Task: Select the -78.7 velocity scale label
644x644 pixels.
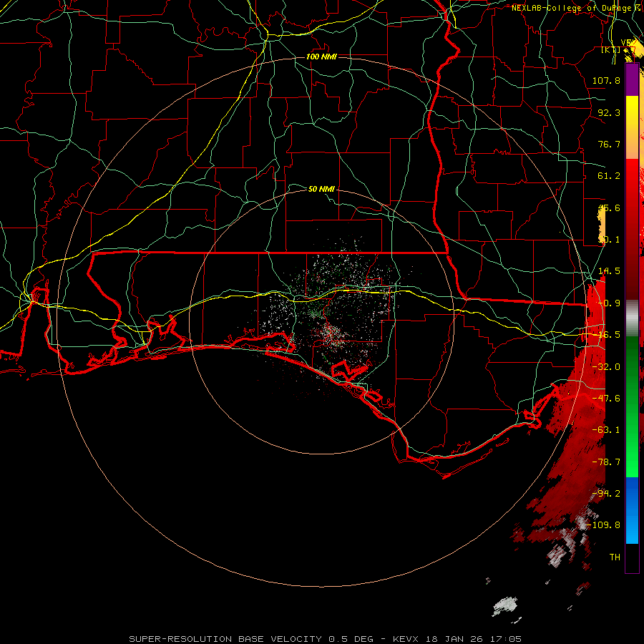Action: [606, 462]
